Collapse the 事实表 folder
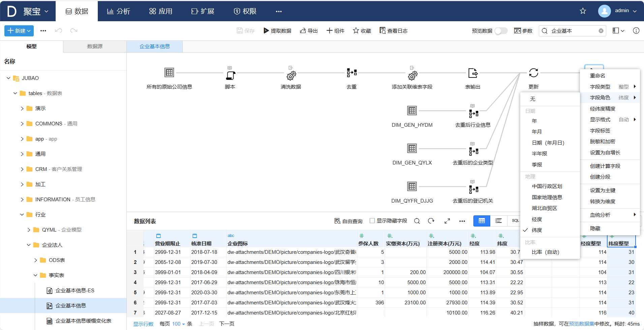This screenshot has width=644, height=330. click(35, 275)
